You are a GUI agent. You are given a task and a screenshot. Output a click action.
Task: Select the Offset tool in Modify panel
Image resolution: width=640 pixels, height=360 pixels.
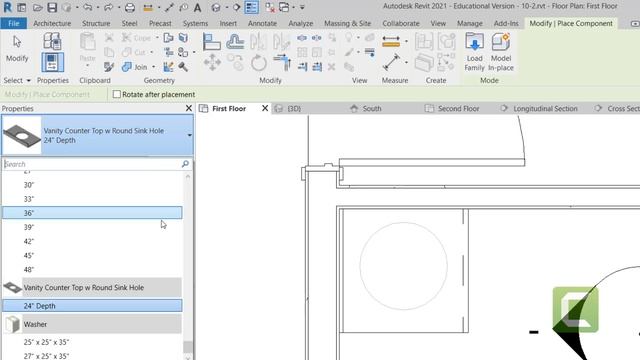click(235, 42)
